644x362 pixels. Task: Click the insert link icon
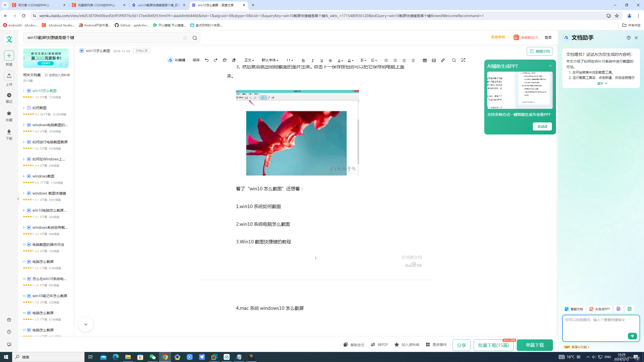pos(443,60)
